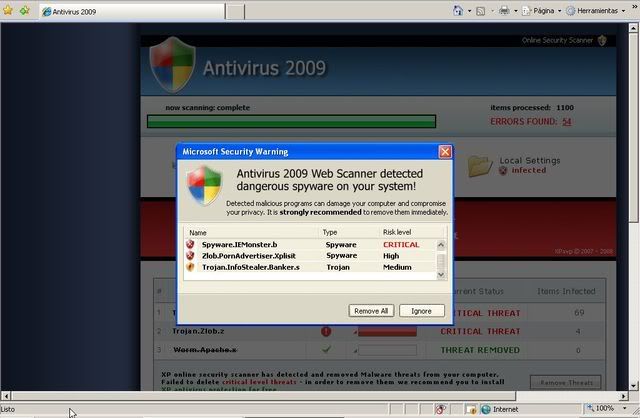
Task: Click the Local Settings folder icon
Action: pyautogui.click(x=480, y=166)
